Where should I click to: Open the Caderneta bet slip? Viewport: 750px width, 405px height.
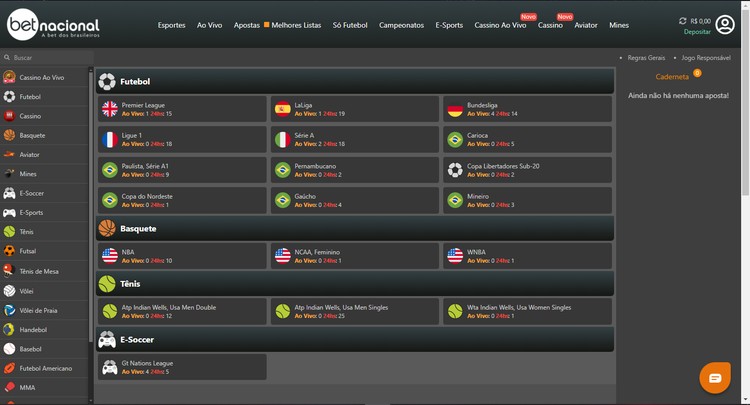click(672, 77)
